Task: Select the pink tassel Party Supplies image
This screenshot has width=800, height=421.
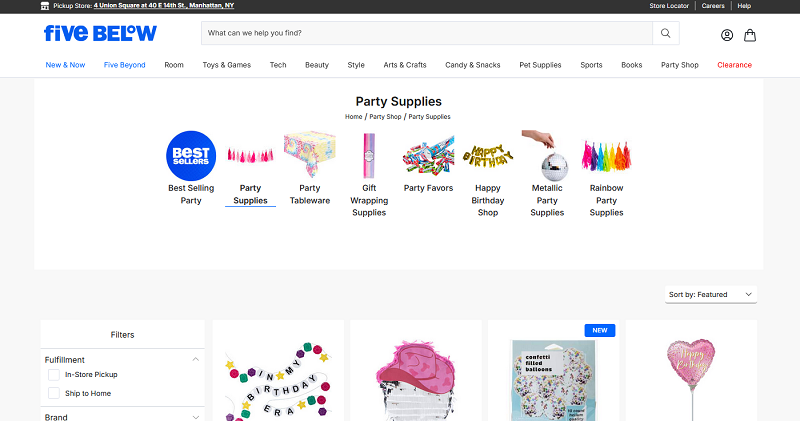Action: pos(250,156)
